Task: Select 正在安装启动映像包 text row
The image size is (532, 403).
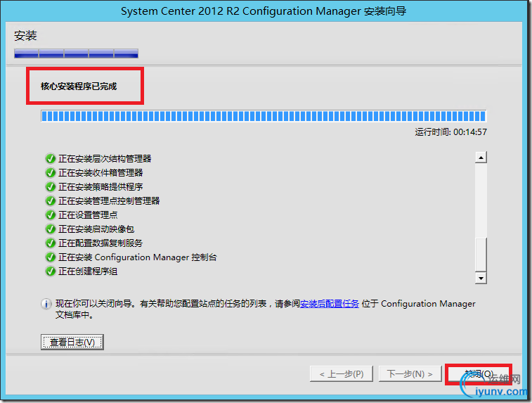Action: pos(96,229)
